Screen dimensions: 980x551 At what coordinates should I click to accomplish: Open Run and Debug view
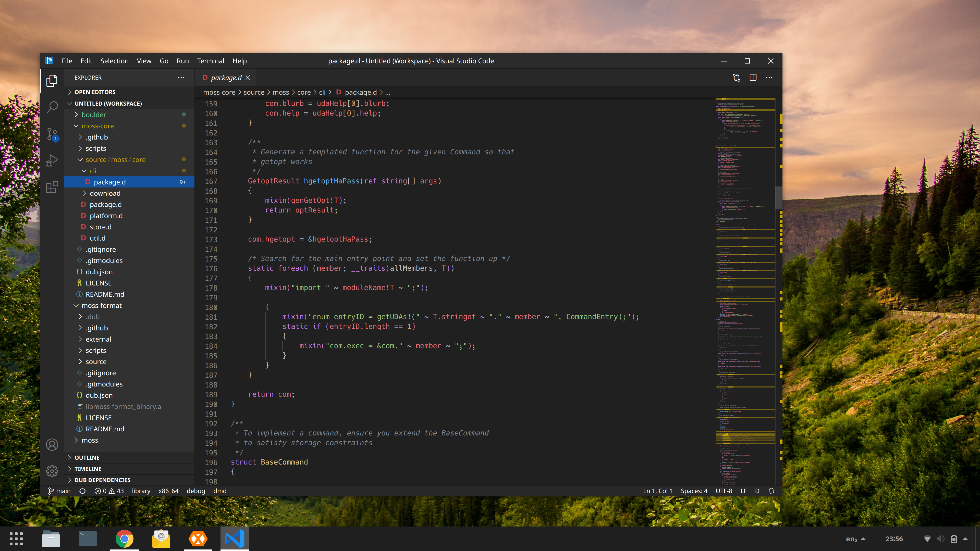point(52,160)
